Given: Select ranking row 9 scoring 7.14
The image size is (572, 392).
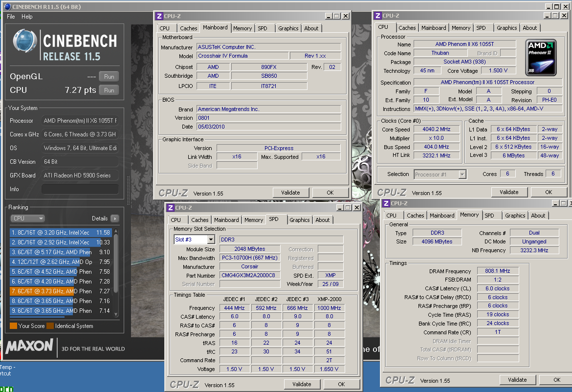Looking at the screenshot, I should click(x=61, y=311).
